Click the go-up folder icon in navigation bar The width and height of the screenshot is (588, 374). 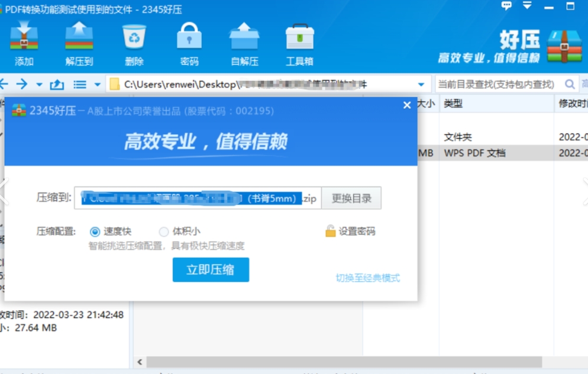click(56, 84)
